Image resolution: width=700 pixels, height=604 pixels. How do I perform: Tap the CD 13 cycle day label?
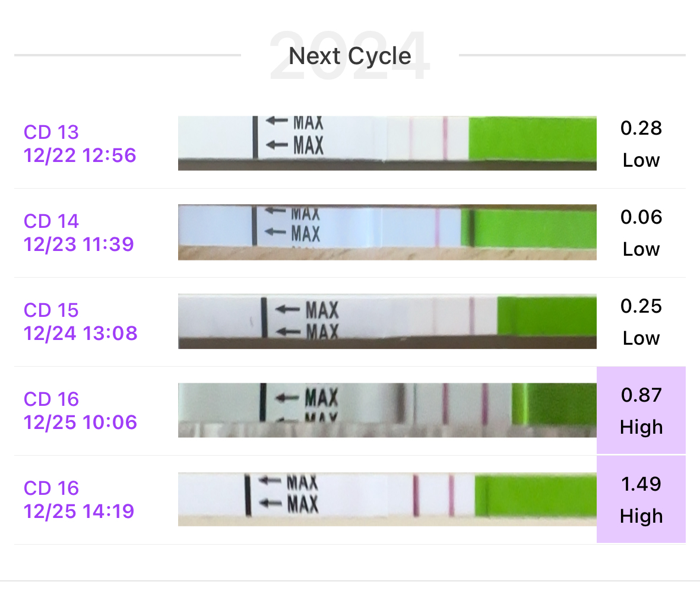click(x=51, y=132)
